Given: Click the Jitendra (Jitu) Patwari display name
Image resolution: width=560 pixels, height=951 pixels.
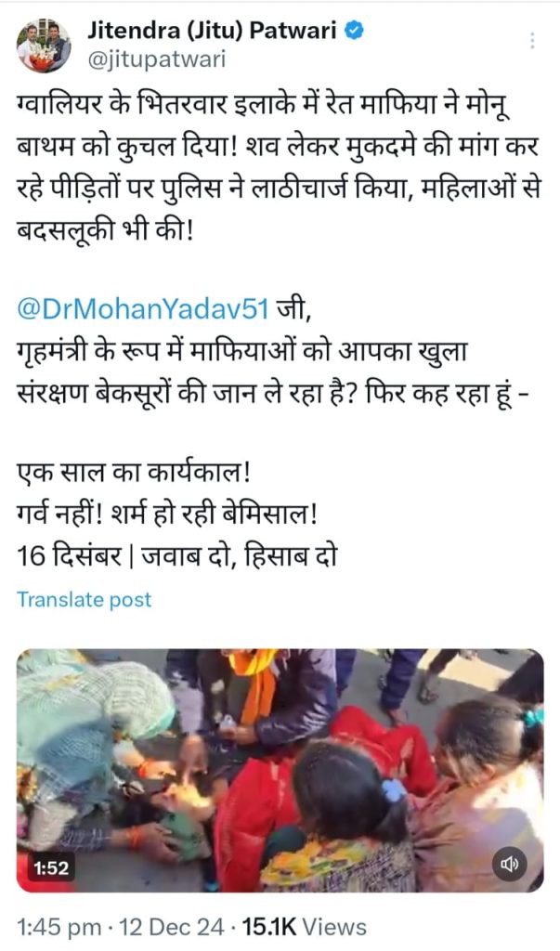Looking at the screenshot, I should [213, 31].
